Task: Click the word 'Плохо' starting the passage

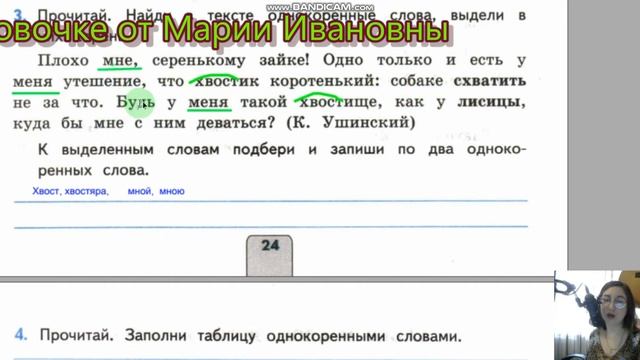Action: pos(63,60)
